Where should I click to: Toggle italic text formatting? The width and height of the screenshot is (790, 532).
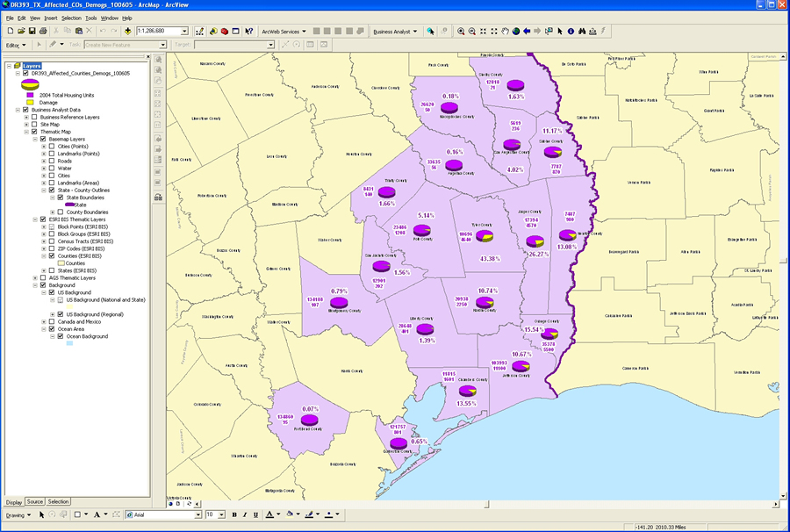pyautogui.click(x=245, y=514)
